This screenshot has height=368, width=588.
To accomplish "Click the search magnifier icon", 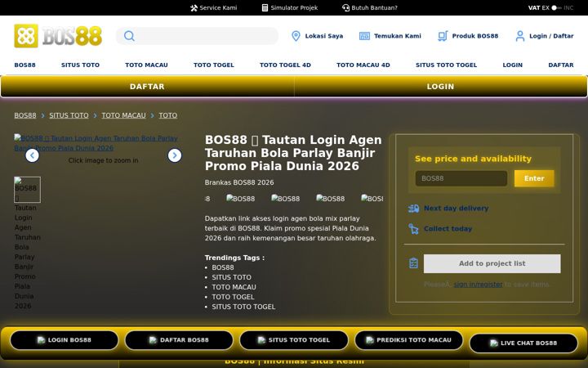I will coord(129,36).
